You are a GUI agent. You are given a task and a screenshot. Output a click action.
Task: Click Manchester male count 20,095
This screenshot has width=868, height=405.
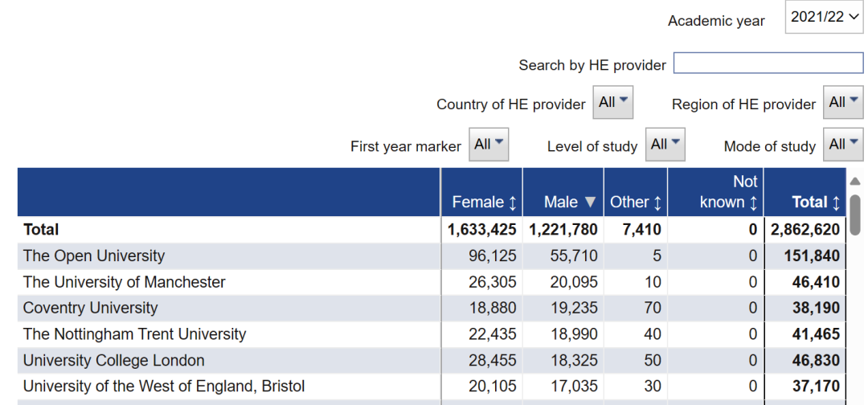pyautogui.click(x=574, y=282)
